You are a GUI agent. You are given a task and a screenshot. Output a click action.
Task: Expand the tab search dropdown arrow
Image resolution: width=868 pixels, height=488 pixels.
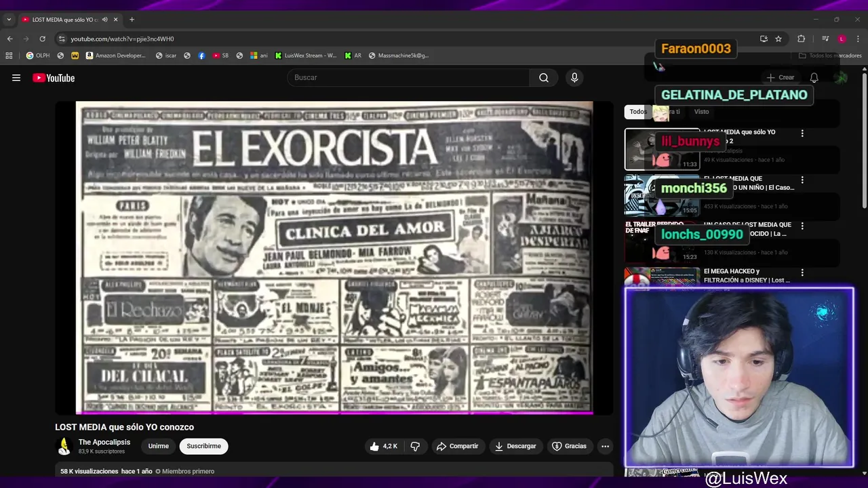tap(9, 20)
